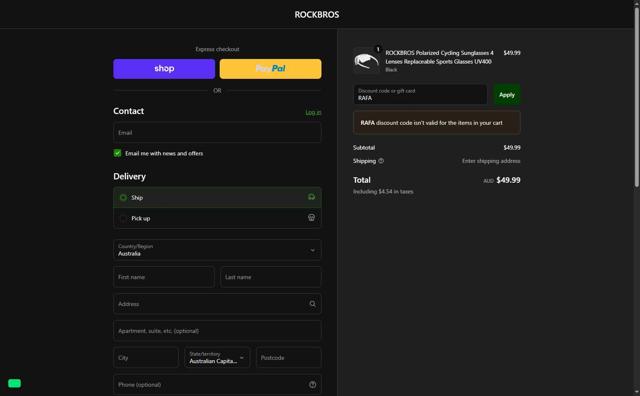
Task: Click the discount code input field
Action: [x=420, y=94]
